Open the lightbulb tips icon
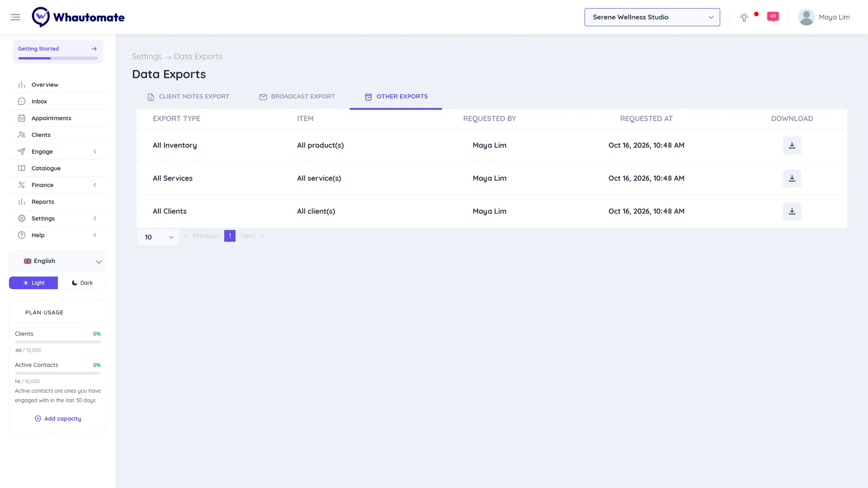 coord(744,17)
